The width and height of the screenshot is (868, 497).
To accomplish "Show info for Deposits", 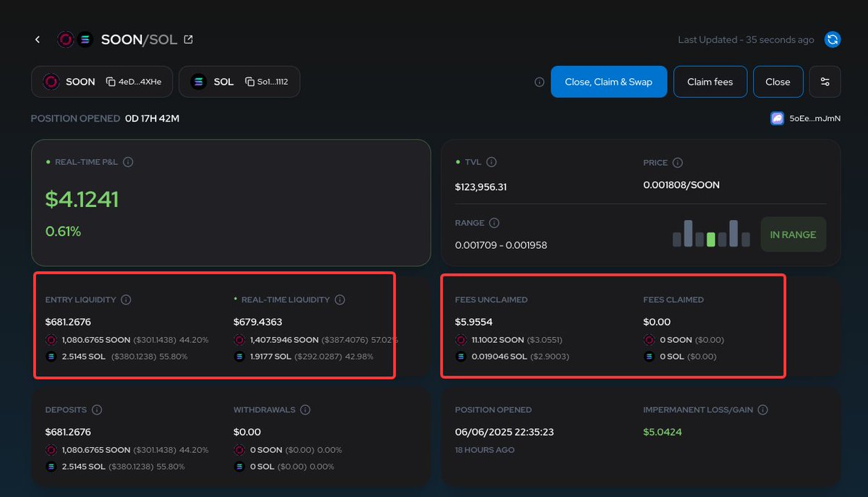I will tap(97, 409).
